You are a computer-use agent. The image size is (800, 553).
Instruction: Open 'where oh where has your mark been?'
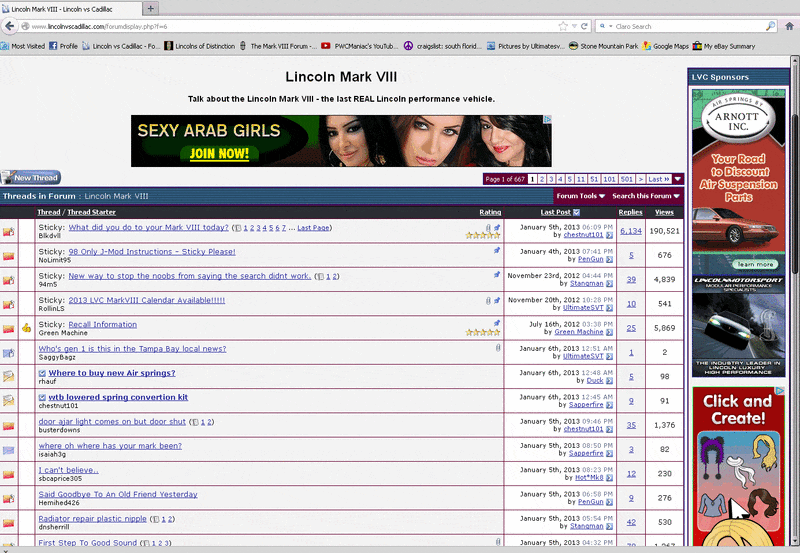pyautogui.click(x=110, y=446)
